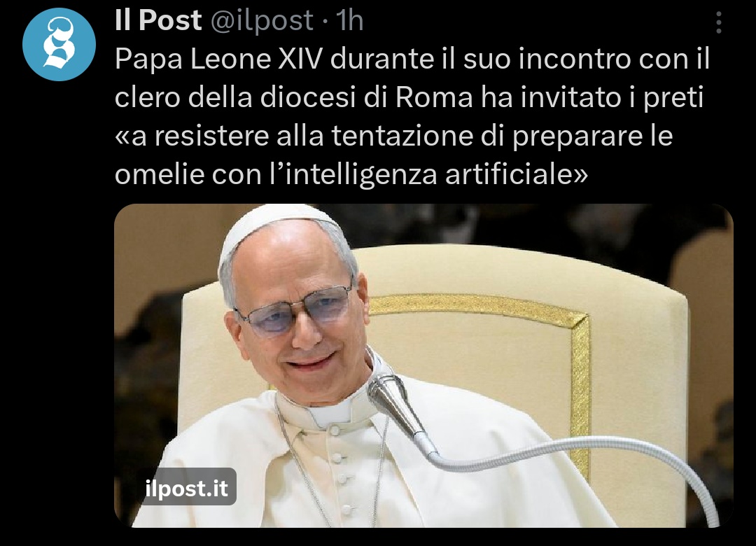Click the words 'clero della diocesi di Roma'
The width and height of the screenshot is (756, 546).
(x=293, y=97)
